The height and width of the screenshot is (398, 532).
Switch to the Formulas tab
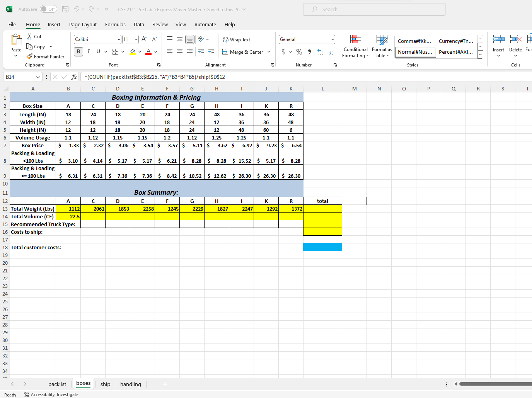click(x=115, y=24)
